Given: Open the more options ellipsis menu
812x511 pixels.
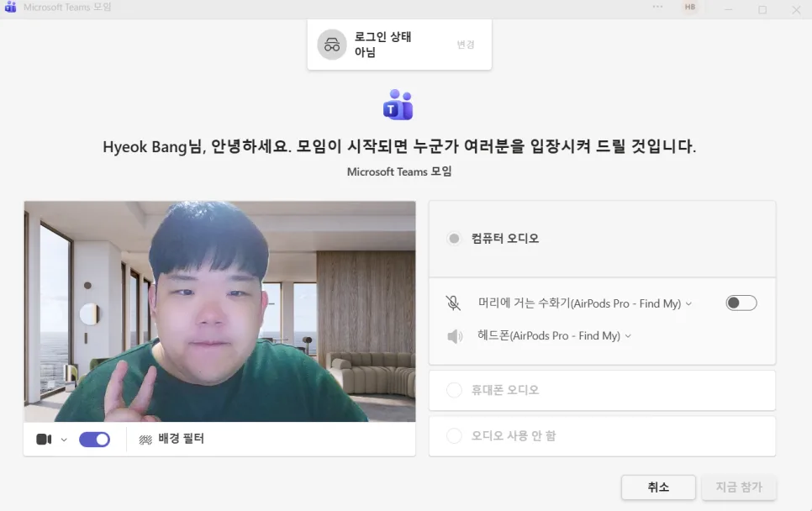Looking at the screenshot, I should point(657,7).
